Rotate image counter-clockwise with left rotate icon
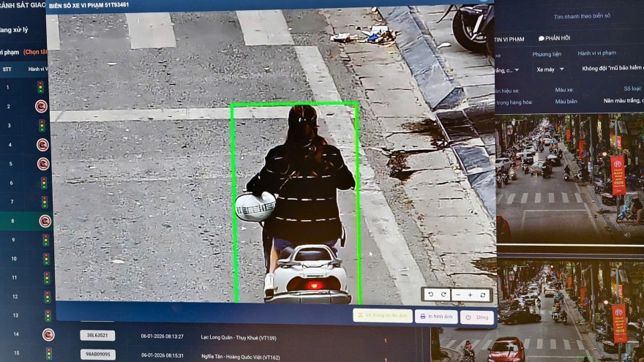The image size is (644, 362). coord(431,294)
